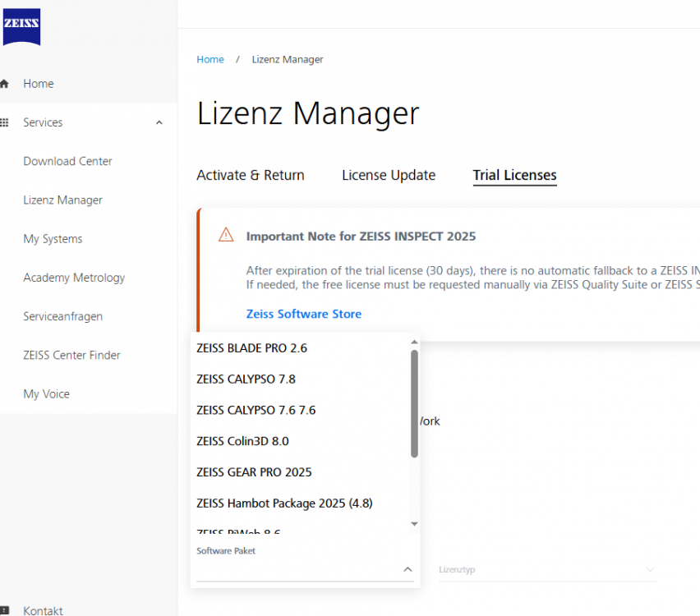Click the down arrow below the software list
Screen dimensions: 700x616
click(x=414, y=523)
